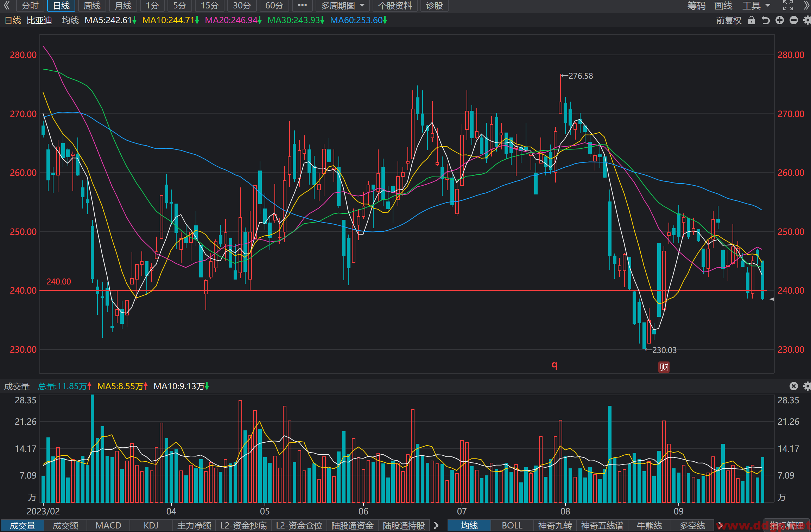811x532 pixels.
Task: Click the MA10:244.71 yellow indicator value
Action: [171, 20]
